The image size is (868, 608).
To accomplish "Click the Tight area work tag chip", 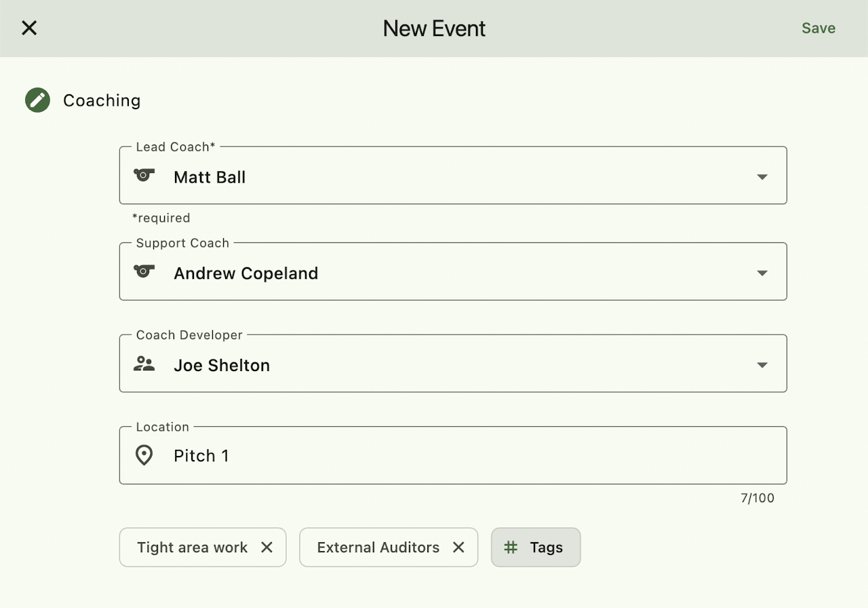I will point(192,547).
